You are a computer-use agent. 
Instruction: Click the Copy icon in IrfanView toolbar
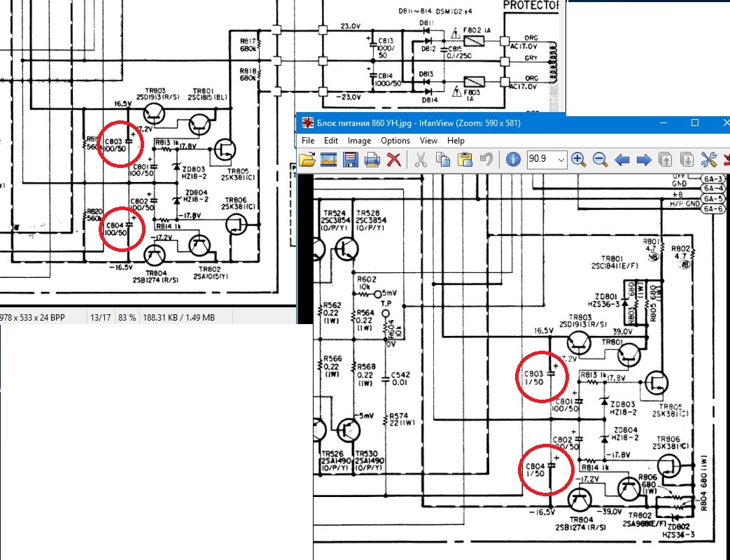click(x=443, y=160)
